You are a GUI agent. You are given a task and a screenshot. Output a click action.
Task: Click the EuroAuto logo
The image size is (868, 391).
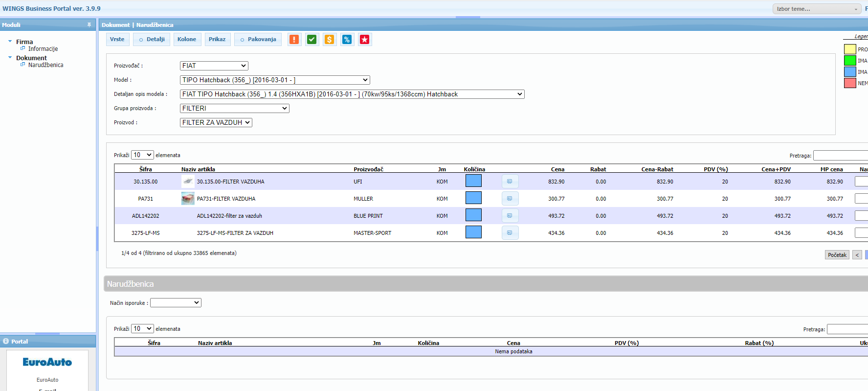[47, 362]
